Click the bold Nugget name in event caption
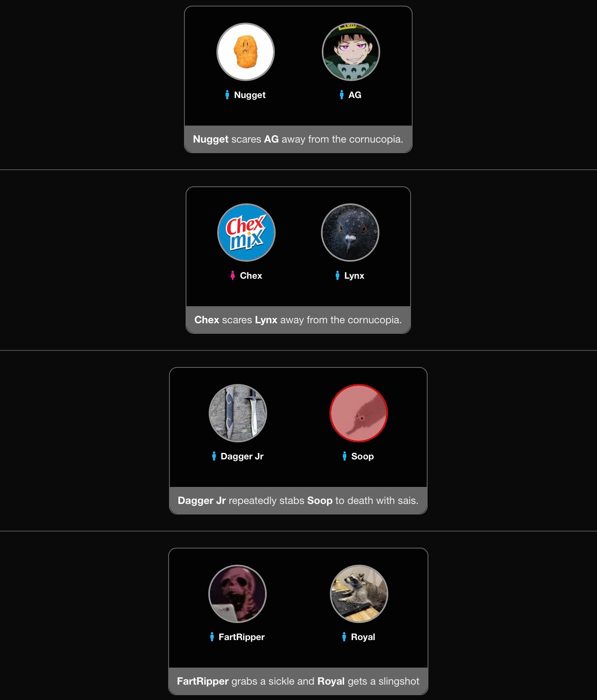The width and height of the screenshot is (597, 700). (211, 139)
